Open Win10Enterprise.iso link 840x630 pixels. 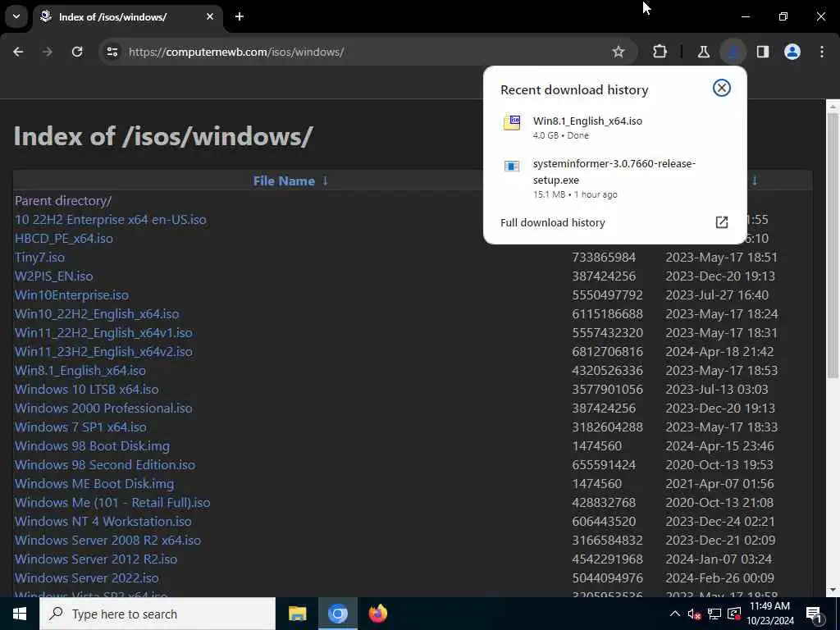(x=72, y=295)
